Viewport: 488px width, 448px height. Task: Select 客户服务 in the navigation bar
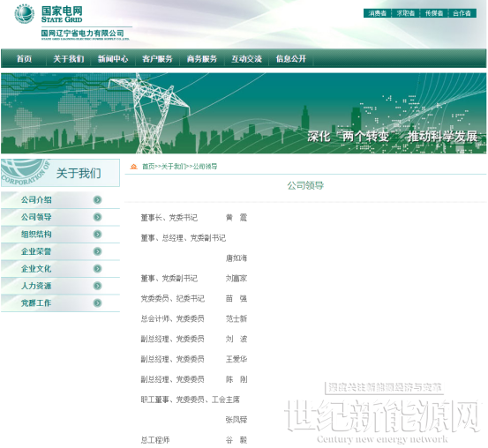tap(157, 58)
